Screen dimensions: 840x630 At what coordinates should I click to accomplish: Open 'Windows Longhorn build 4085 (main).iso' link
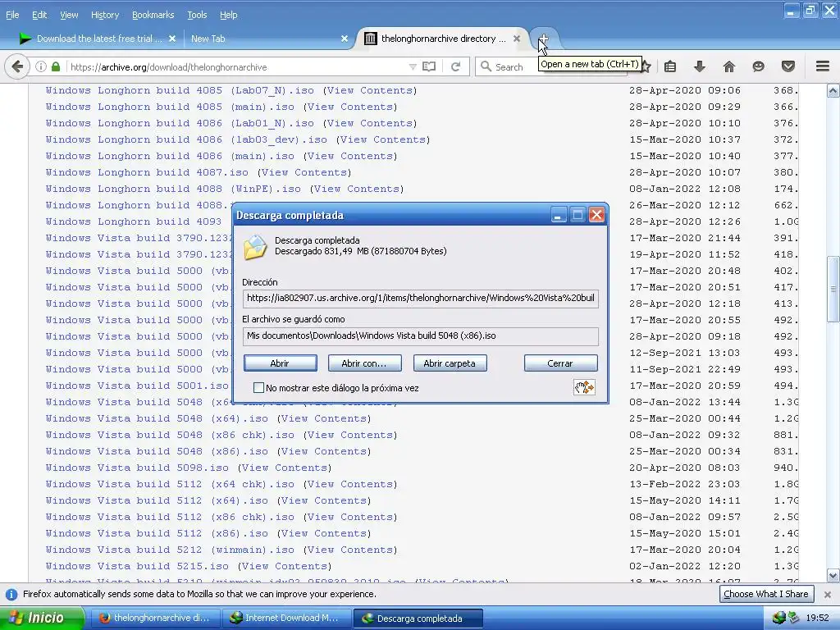click(170, 107)
